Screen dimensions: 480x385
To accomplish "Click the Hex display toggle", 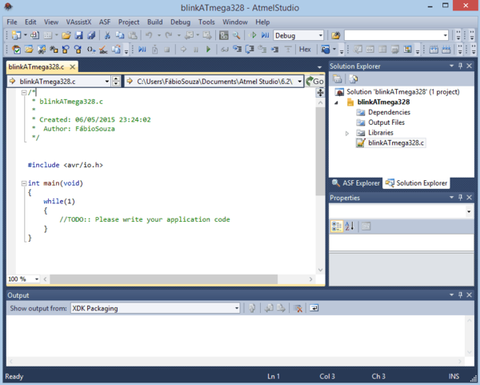I will point(305,49).
